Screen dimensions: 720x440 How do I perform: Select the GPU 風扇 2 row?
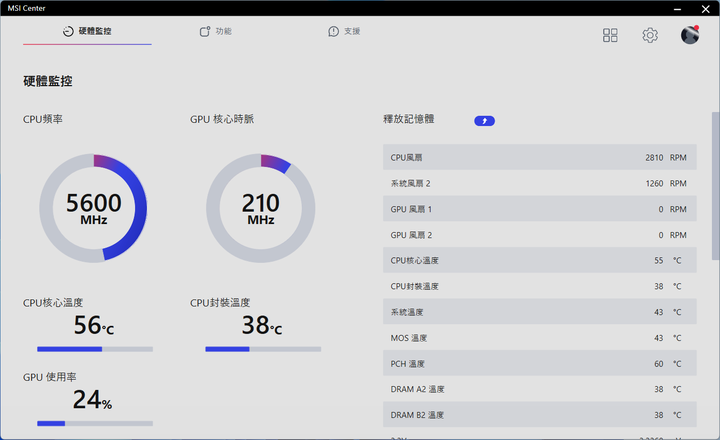(x=540, y=235)
